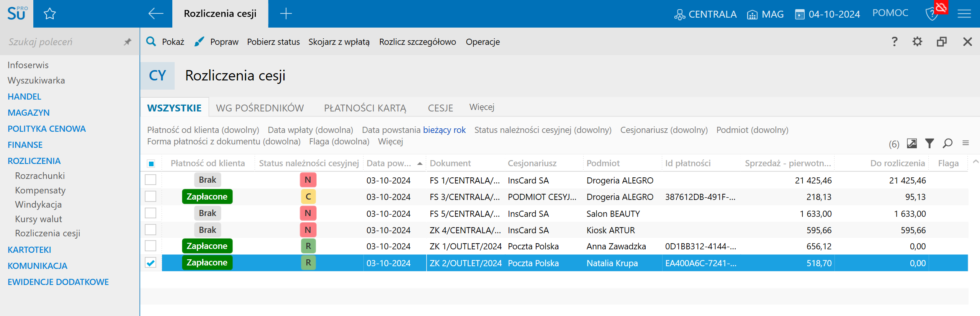The image size is (980, 316).
Task: Click Pobierz status command
Action: (273, 42)
